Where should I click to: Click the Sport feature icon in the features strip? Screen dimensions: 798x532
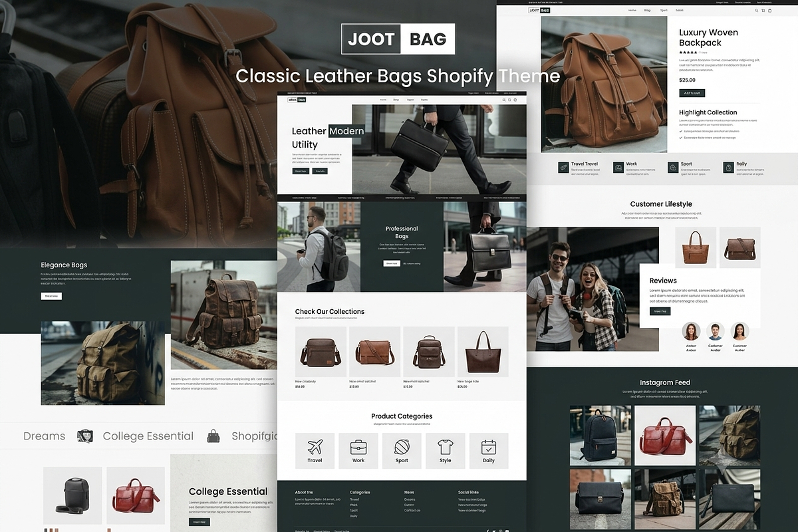(x=673, y=168)
